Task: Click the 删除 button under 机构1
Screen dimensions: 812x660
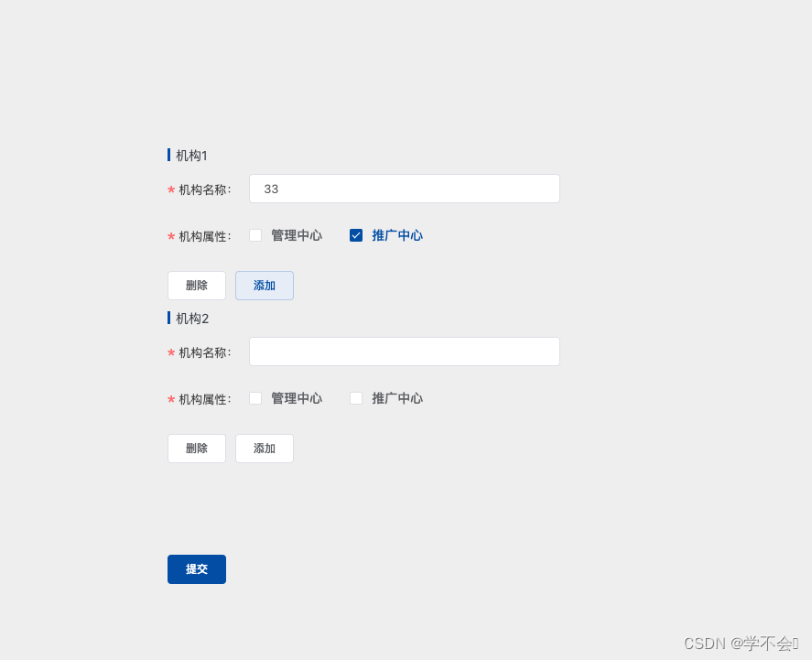Action: (196, 285)
